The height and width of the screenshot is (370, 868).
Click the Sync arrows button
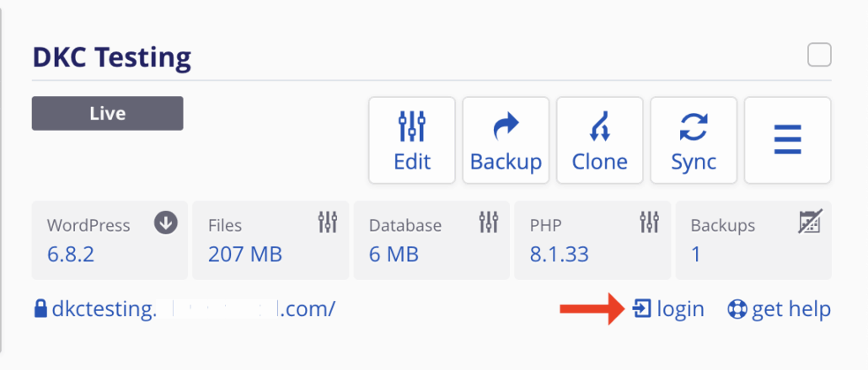[x=694, y=140]
